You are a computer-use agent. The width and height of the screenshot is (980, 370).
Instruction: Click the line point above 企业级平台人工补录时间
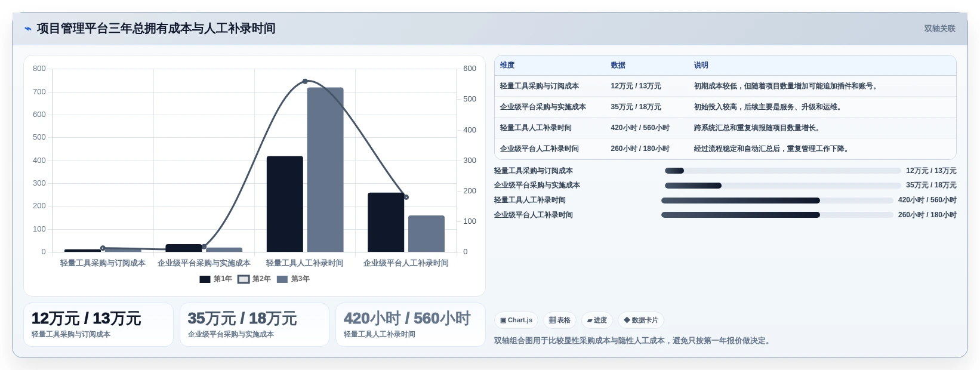[406, 197]
